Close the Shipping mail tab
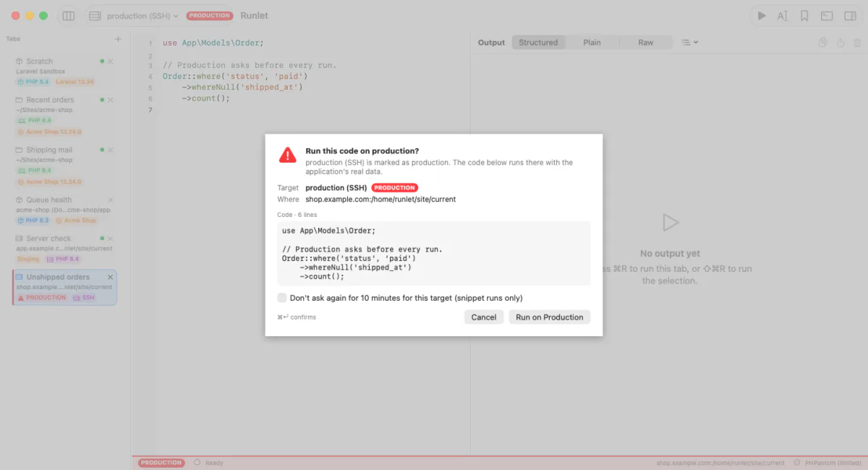The width and height of the screenshot is (868, 470). click(111, 150)
